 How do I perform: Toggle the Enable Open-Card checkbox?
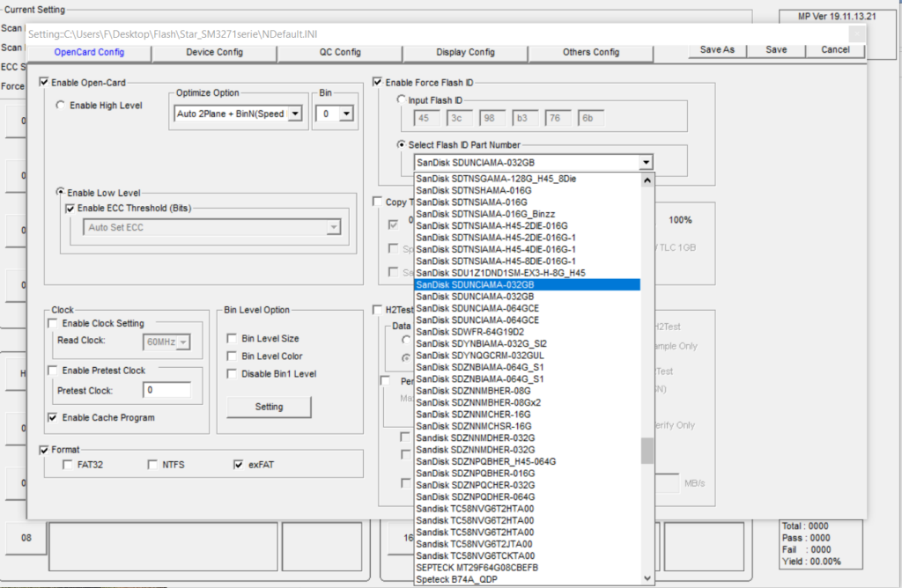coord(44,82)
